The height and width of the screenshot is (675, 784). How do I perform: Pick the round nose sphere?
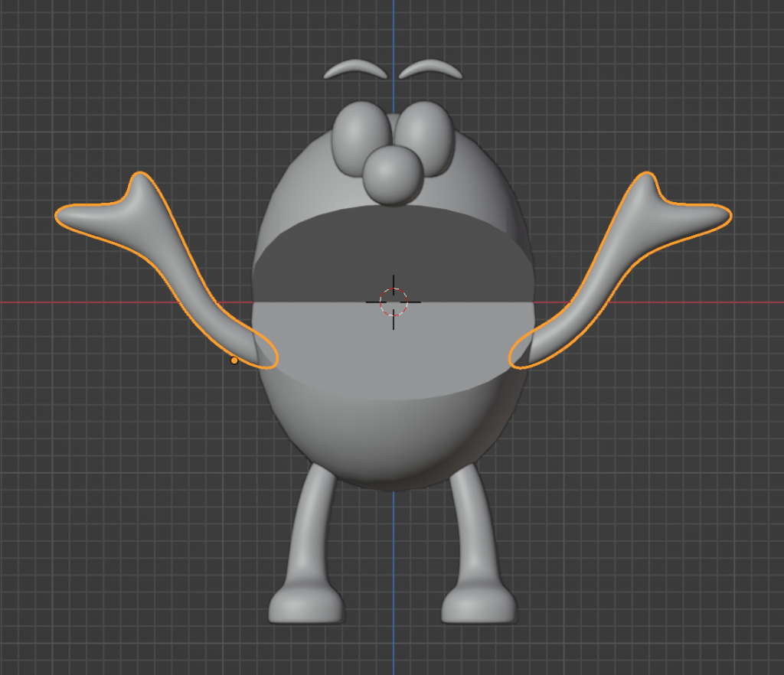click(x=392, y=175)
